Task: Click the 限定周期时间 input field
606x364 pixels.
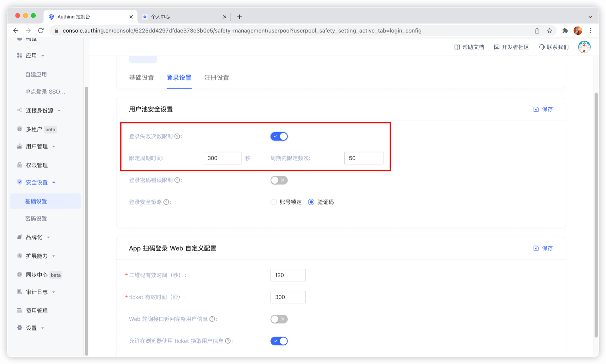Action: pyautogui.click(x=222, y=158)
